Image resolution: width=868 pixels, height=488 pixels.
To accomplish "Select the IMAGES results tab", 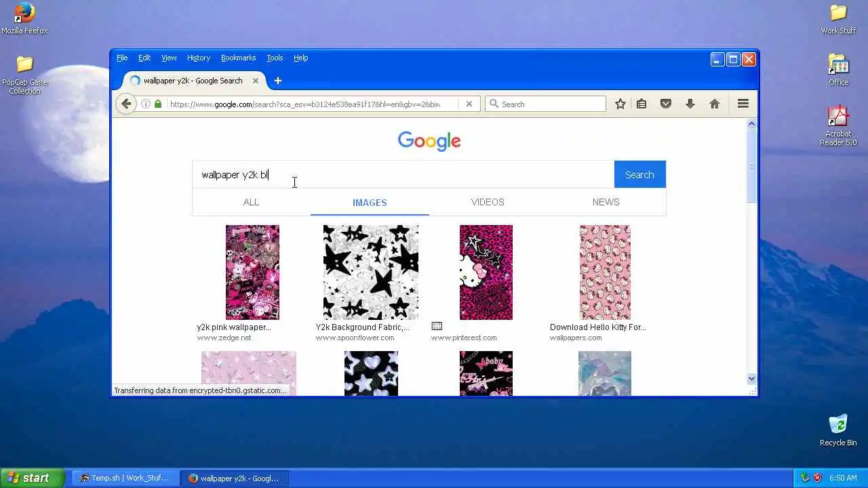I will (x=370, y=202).
